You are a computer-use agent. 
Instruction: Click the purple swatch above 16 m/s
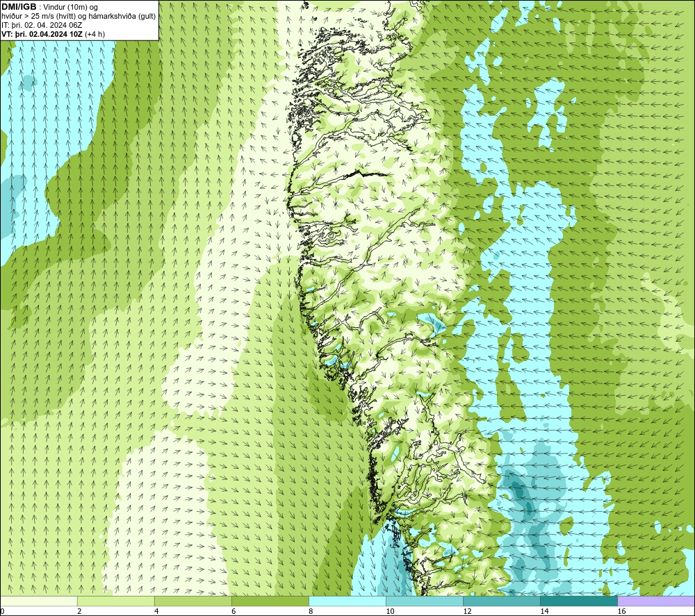[656, 601]
